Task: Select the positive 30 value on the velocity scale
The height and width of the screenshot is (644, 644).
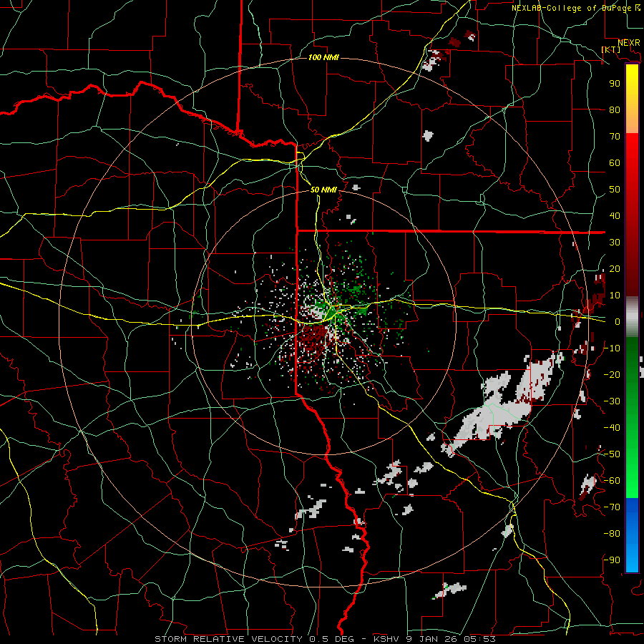Action: tap(615, 243)
